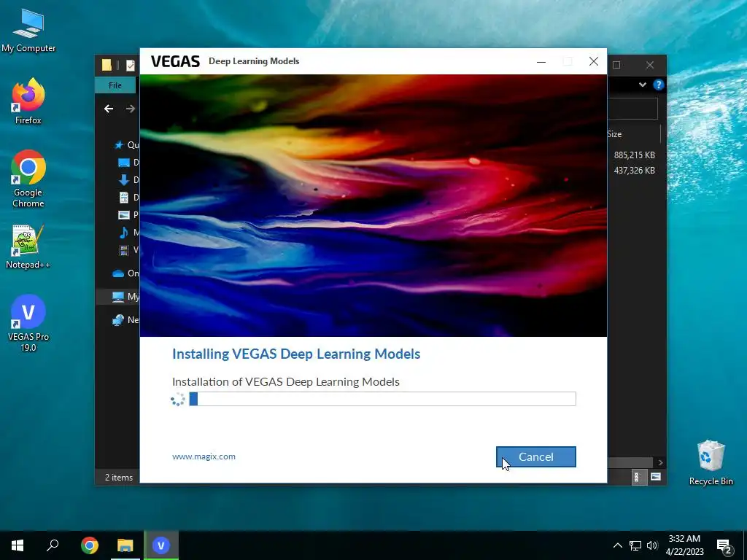Select the VEGAS Pro 19.0 desktop shortcut
747x560 pixels.
[28, 323]
